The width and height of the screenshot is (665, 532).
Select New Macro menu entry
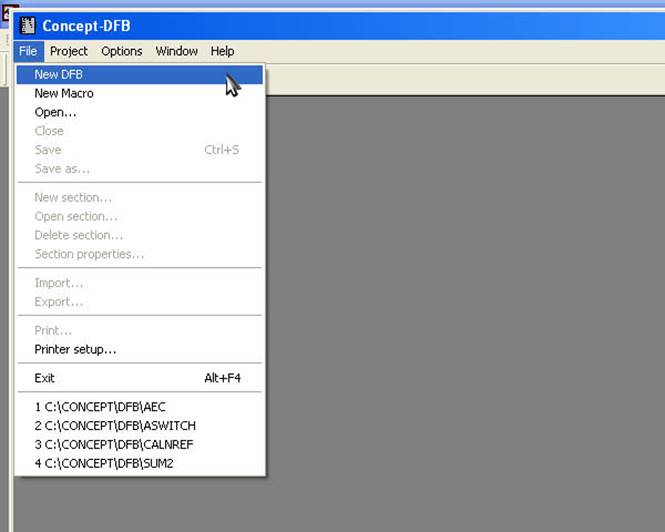coord(140,93)
